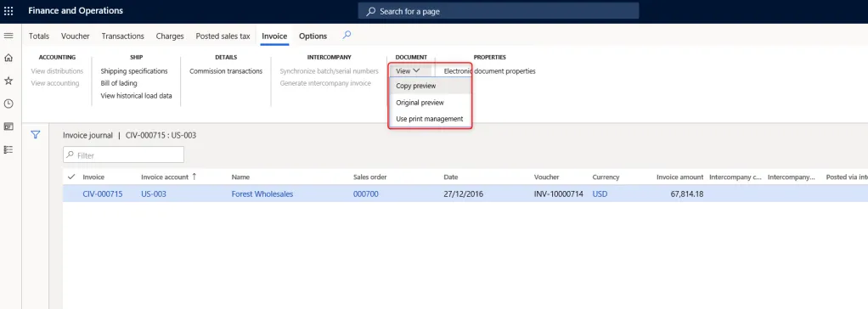Click the date cell 27/12/2016
This screenshot has width=868, height=309.
[x=463, y=194]
